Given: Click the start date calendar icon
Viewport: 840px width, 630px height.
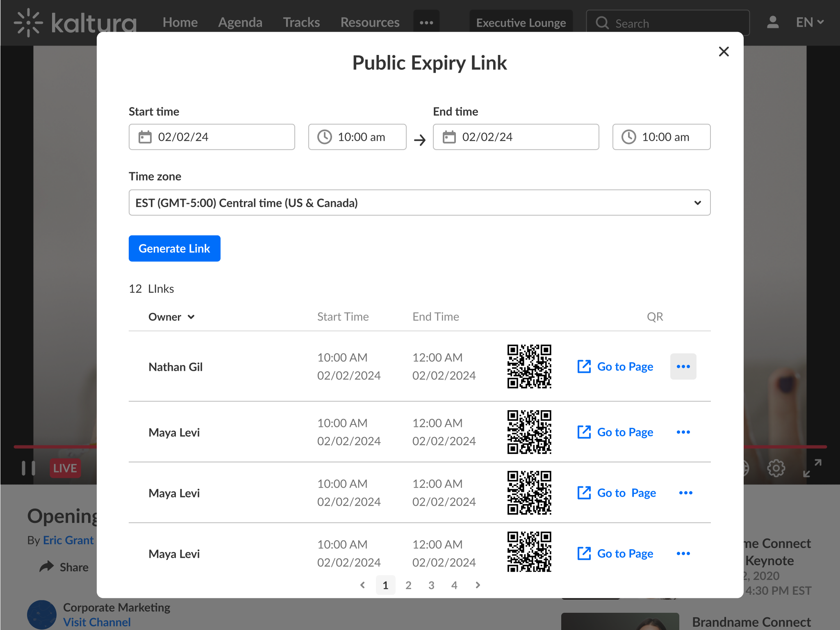Looking at the screenshot, I should tap(145, 137).
